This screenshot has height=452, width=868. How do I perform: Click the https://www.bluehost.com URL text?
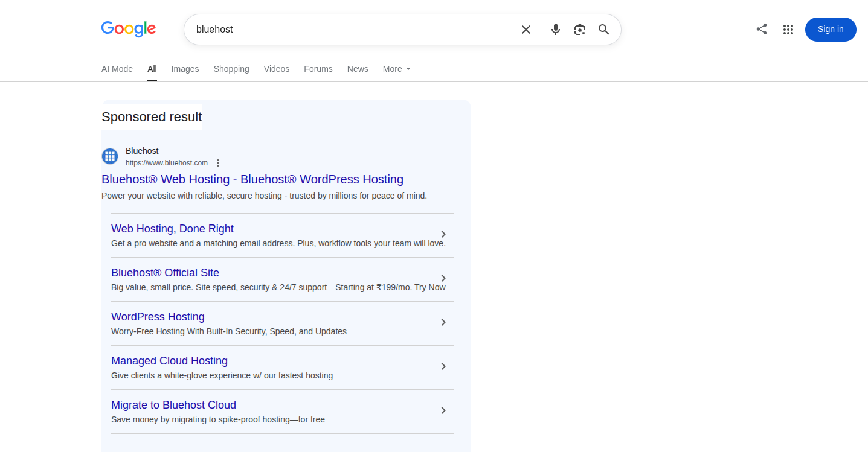point(167,163)
